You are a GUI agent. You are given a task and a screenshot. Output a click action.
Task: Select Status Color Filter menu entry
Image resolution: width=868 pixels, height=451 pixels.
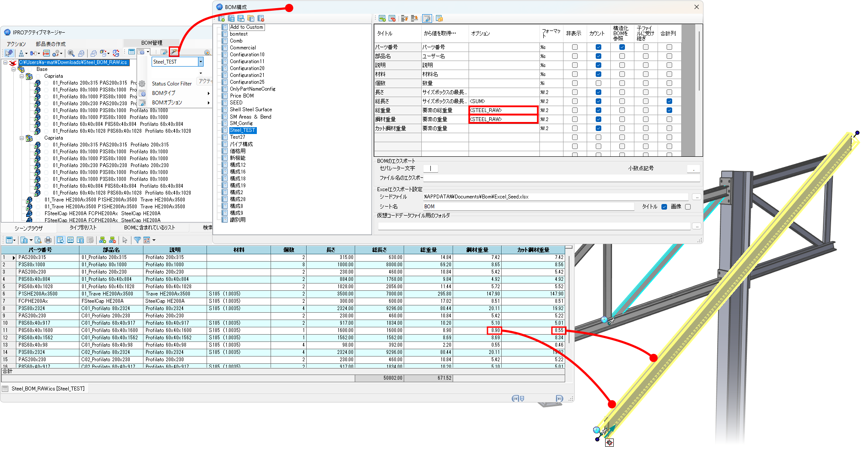172,84
